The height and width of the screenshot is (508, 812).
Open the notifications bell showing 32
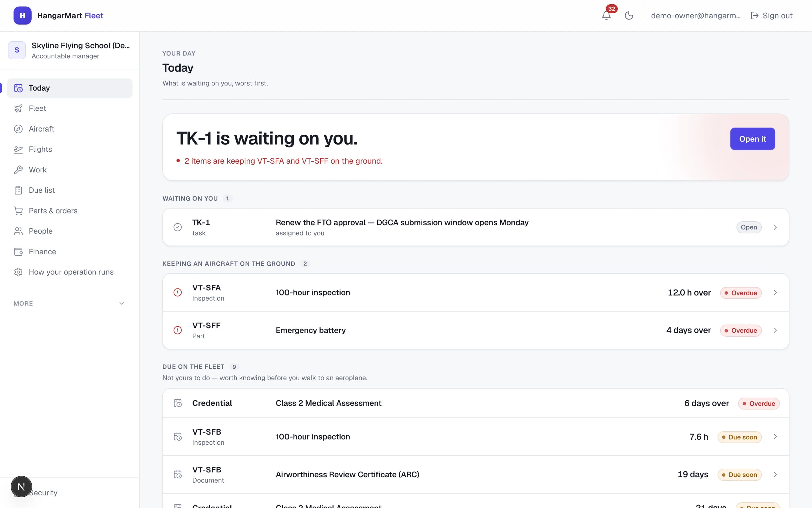coord(606,16)
